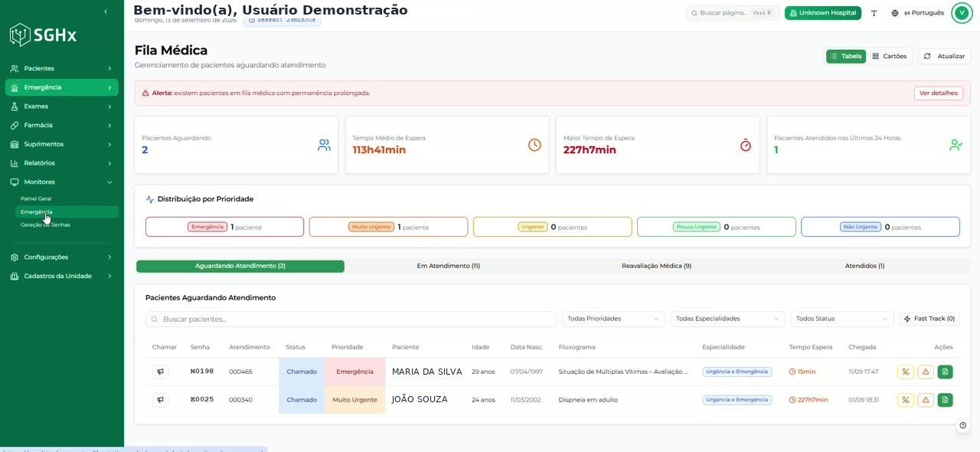Open the Farmácia sidebar menu
This screenshot has height=452, width=980.
tap(61, 125)
